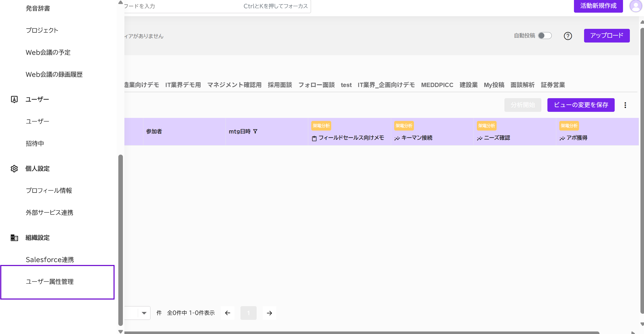Image resolution: width=644 pixels, height=334 pixels.
Task: Toggle the 自動投稿 switch
Action: 545,36
